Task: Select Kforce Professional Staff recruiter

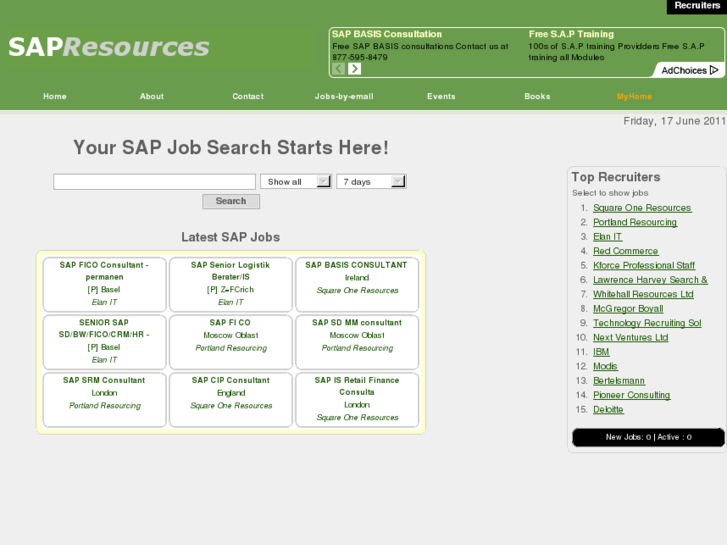Action: (644, 265)
